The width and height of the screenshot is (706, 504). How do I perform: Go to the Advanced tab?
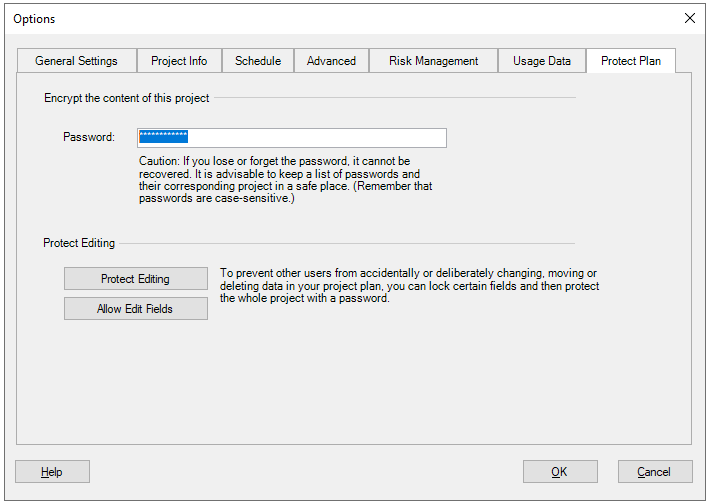pyautogui.click(x=331, y=61)
